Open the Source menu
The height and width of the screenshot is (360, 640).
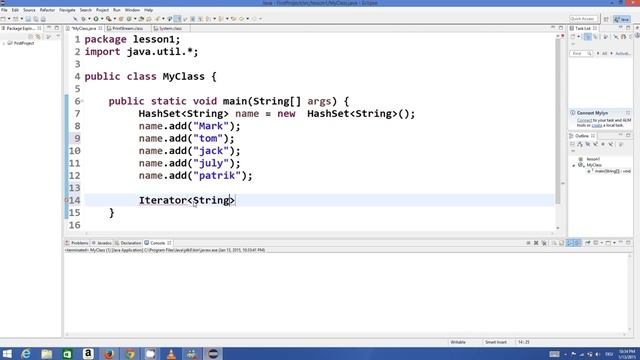click(29, 10)
